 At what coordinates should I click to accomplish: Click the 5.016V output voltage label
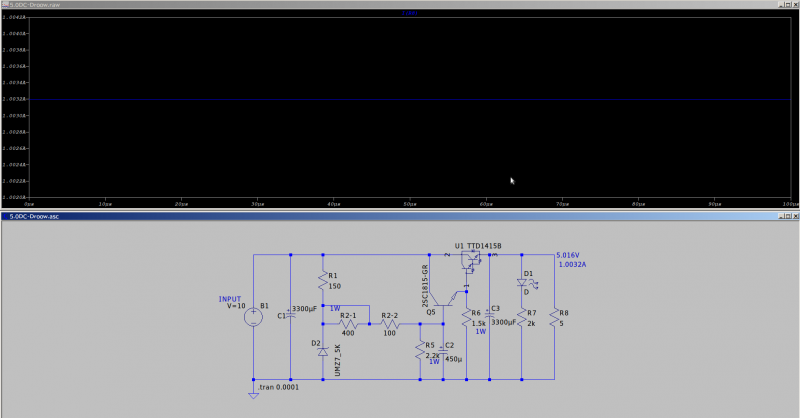click(567, 256)
